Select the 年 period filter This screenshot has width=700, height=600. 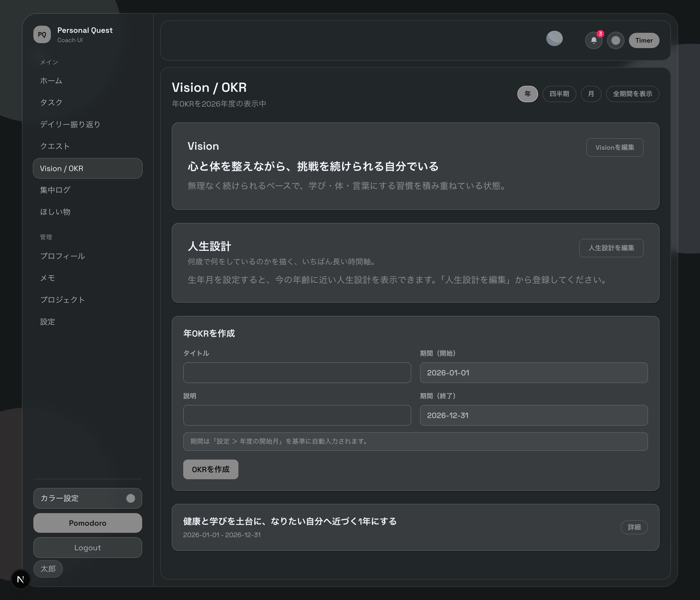tap(527, 94)
